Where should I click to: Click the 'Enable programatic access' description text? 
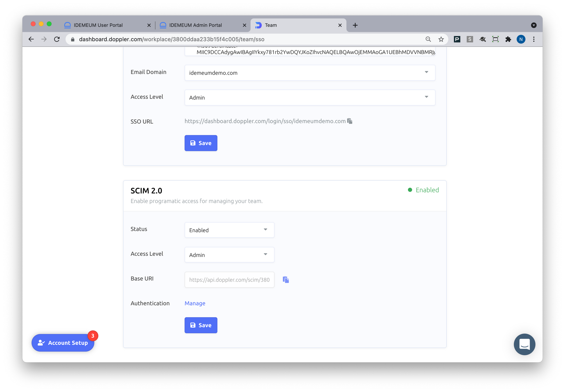point(197,201)
